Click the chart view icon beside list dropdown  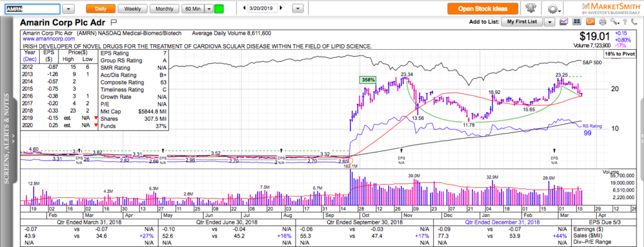pos(564,21)
